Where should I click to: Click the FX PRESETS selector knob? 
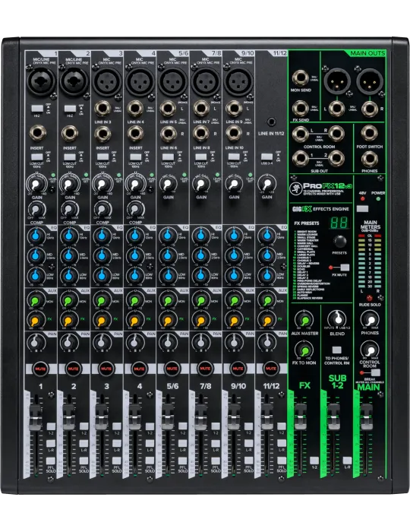[x=339, y=241]
